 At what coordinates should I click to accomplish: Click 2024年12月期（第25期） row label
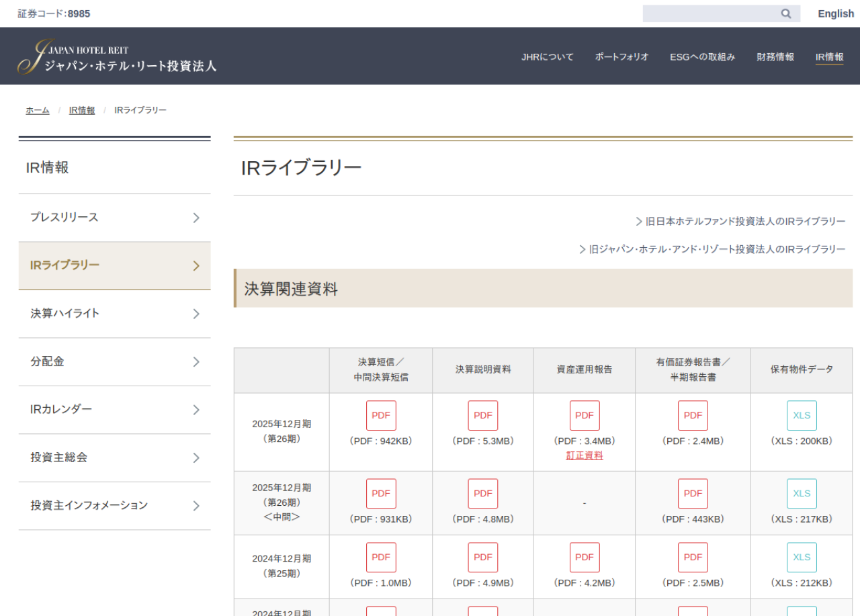pos(282,566)
